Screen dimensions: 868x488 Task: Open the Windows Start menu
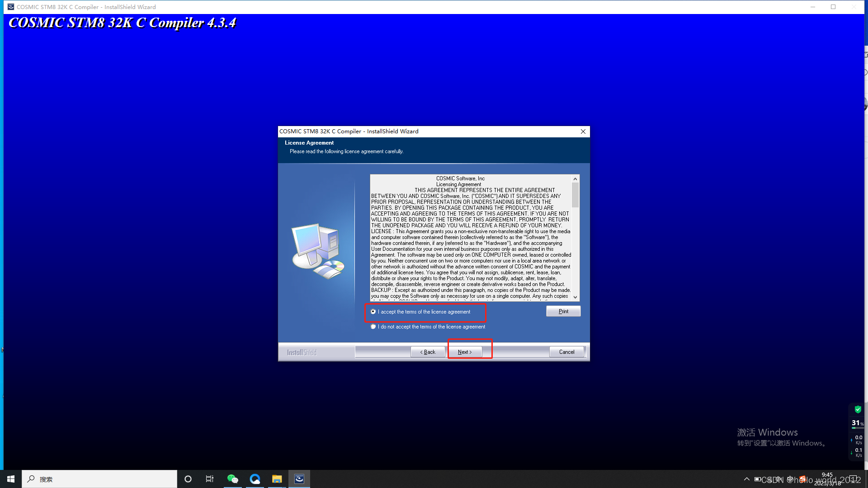point(11,479)
